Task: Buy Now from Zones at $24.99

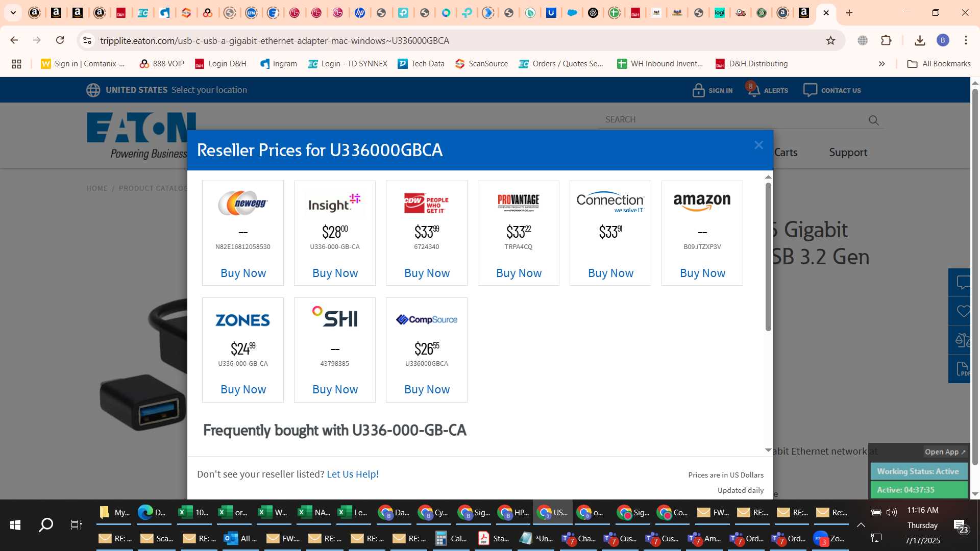Action: pos(243,390)
